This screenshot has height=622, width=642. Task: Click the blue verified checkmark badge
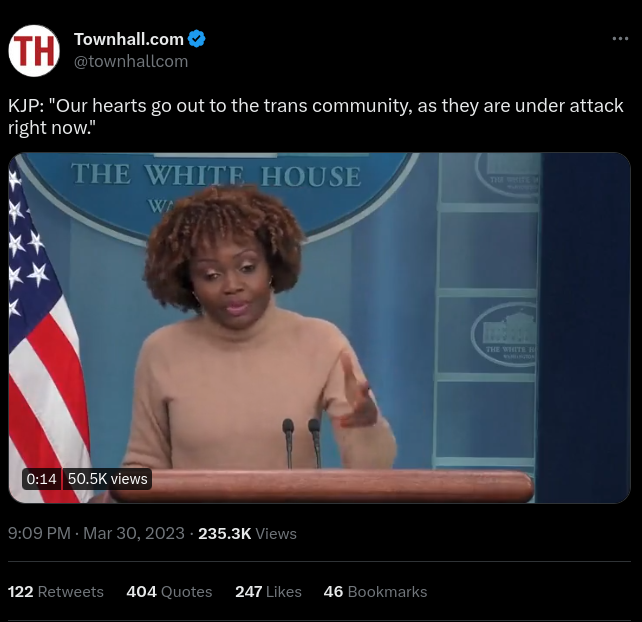coord(197,39)
